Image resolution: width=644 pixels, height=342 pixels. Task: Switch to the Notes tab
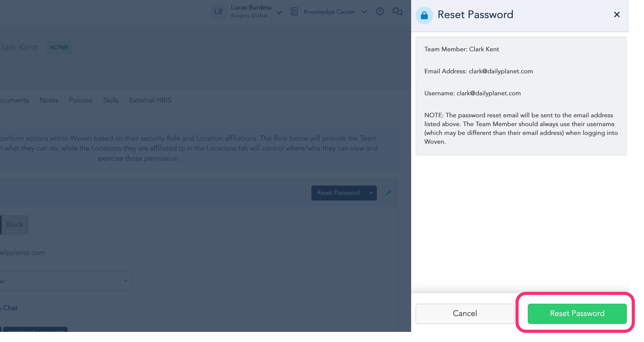tap(49, 100)
